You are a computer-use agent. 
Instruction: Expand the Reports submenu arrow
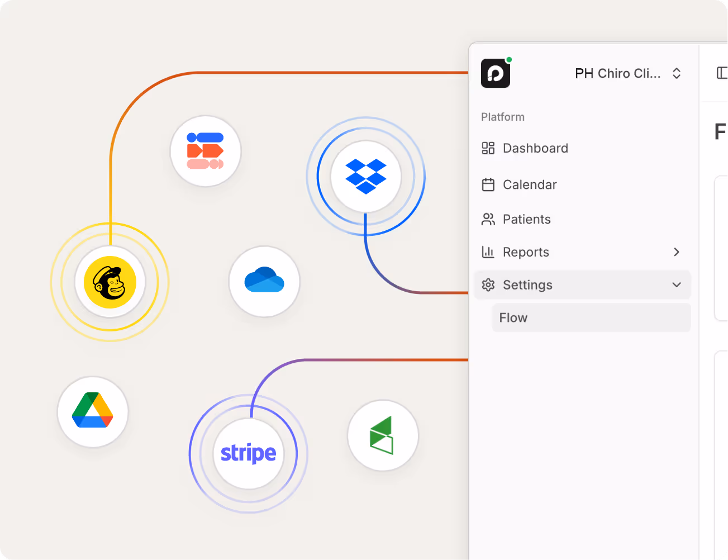[x=677, y=252]
